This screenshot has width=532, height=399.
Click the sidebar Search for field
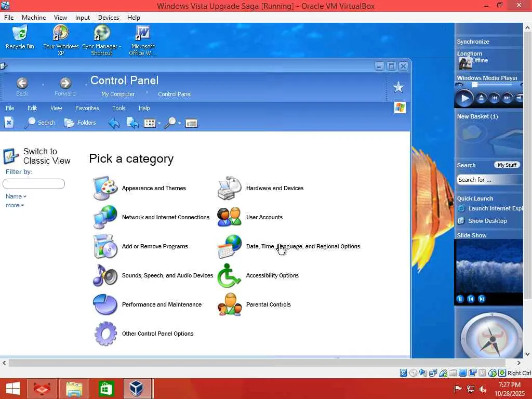point(489,180)
